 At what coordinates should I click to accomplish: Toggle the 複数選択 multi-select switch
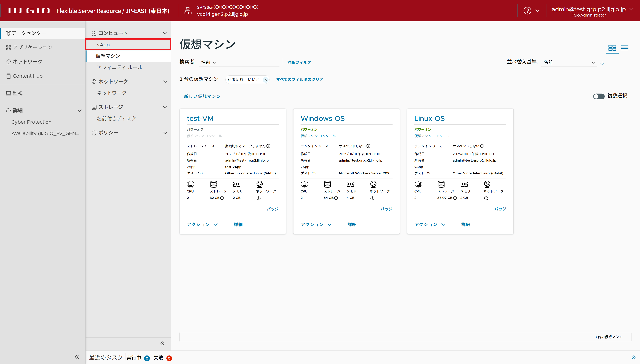pyautogui.click(x=599, y=96)
